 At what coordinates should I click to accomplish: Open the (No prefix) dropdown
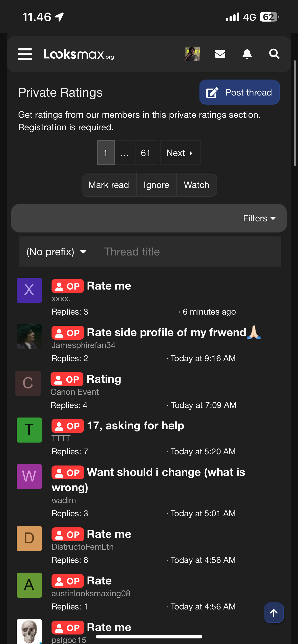point(58,252)
